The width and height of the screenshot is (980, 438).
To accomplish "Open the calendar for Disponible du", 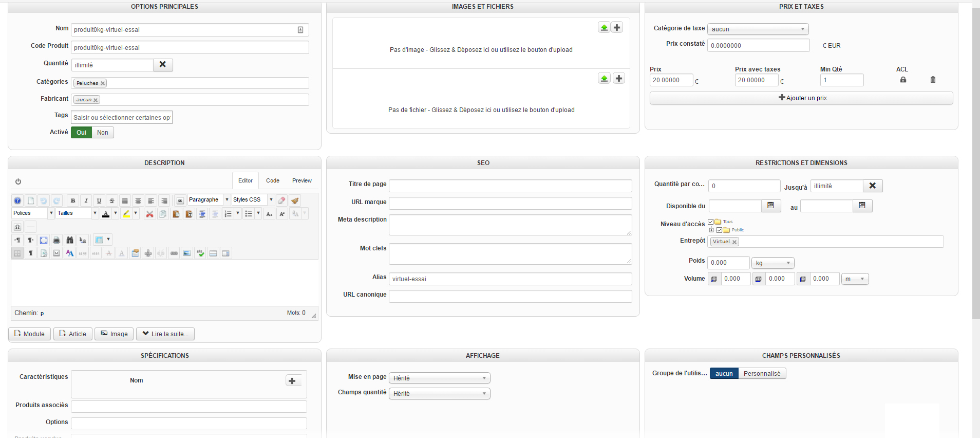I will click(x=770, y=206).
